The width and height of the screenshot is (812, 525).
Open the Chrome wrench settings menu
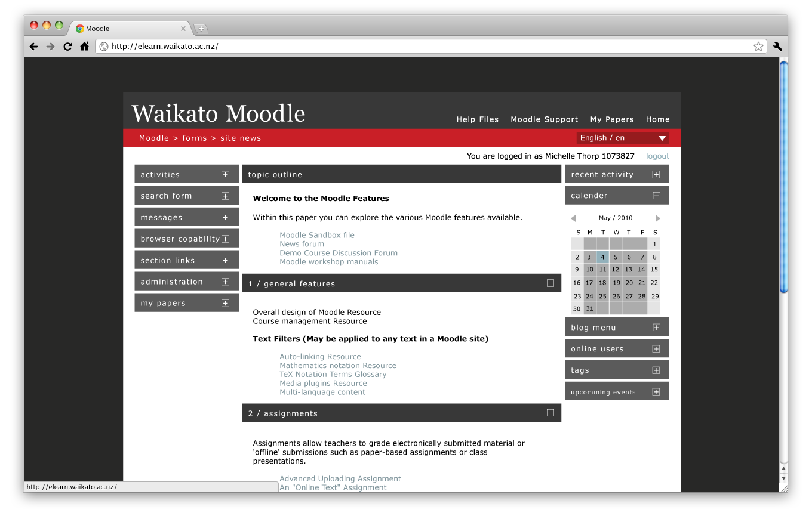777,47
